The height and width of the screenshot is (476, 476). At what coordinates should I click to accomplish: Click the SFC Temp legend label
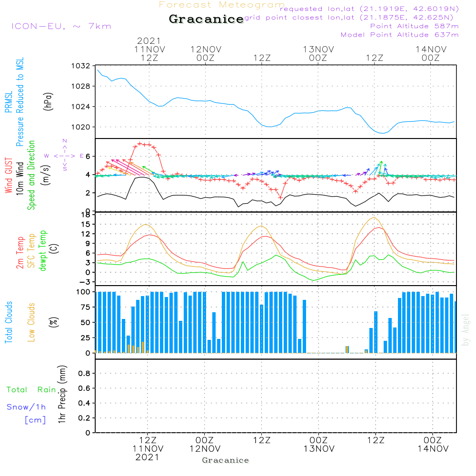click(x=31, y=250)
